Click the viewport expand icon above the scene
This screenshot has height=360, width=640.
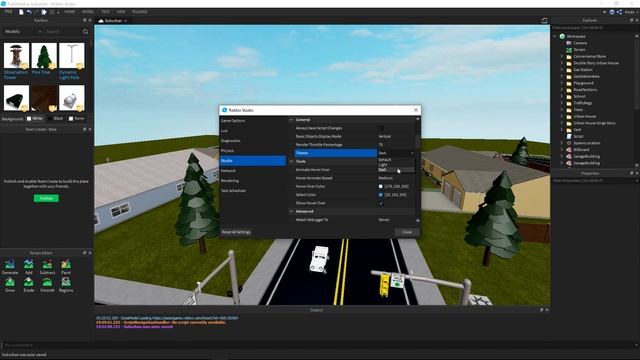click(544, 20)
